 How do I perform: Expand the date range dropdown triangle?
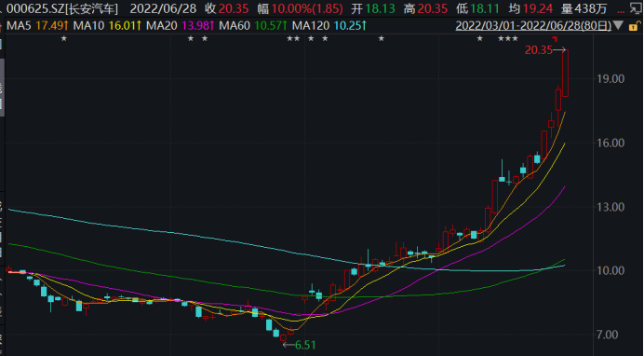click(x=618, y=25)
